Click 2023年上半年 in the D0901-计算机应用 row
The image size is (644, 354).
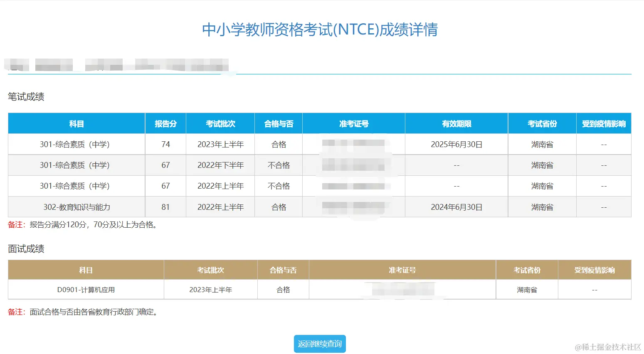coord(211,290)
